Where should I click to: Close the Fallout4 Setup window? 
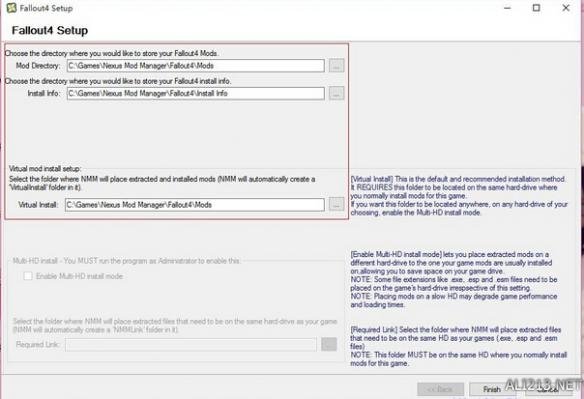(566, 8)
